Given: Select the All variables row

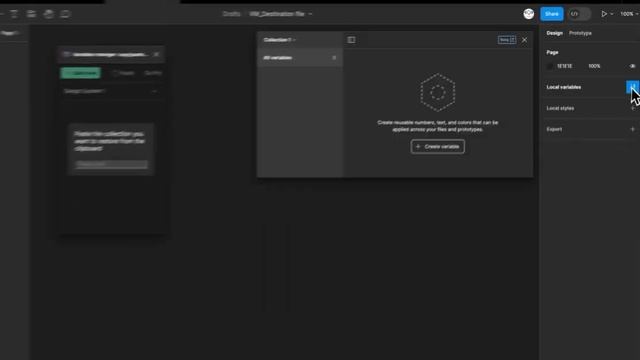Looking at the screenshot, I should (300, 58).
